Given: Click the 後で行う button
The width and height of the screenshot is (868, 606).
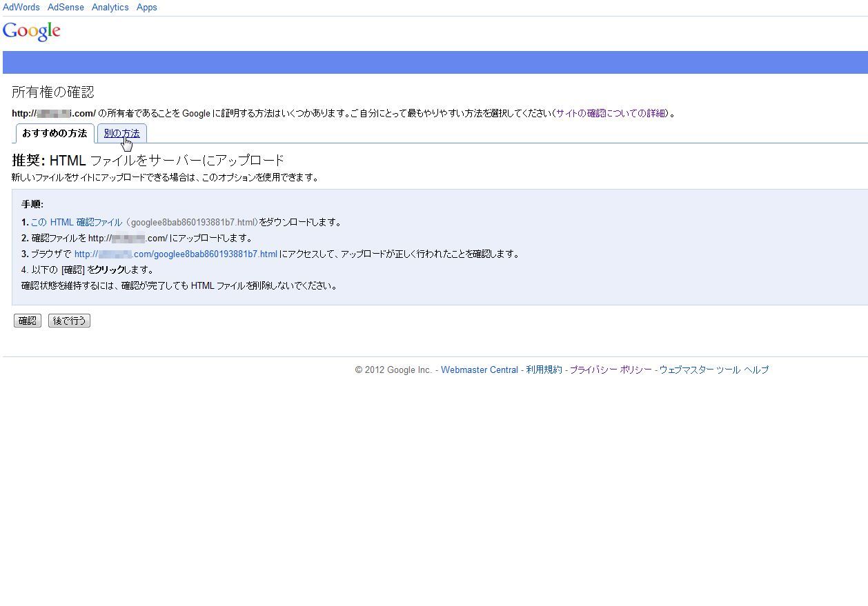Looking at the screenshot, I should click(x=69, y=321).
